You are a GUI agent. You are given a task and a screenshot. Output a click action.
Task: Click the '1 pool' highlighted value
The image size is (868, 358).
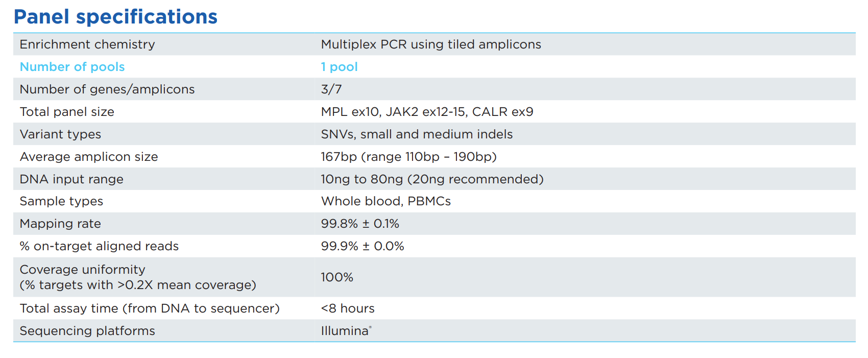(339, 67)
